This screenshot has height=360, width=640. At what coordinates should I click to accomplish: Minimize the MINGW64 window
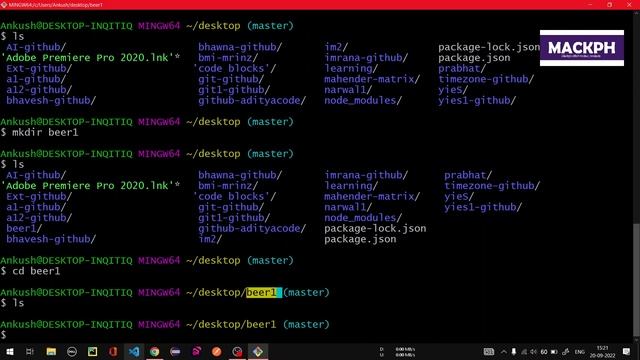[590, 5]
